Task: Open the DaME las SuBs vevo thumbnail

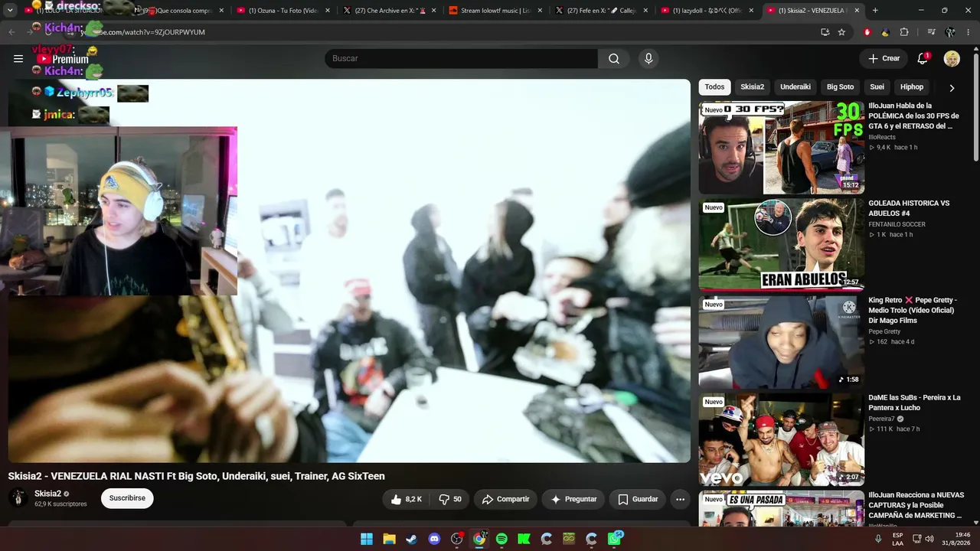Action: [x=781, y=439]
